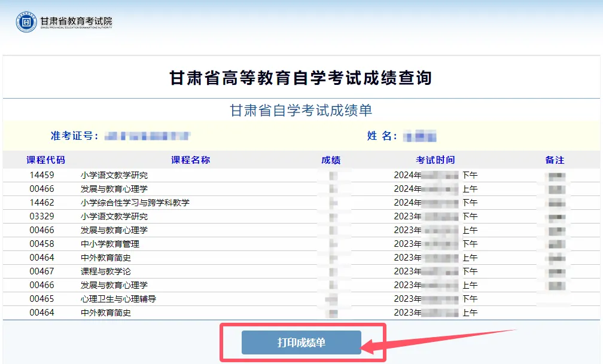
Task: Select the 小学综合性学习与跨学科教学 course row
Action: tap(135, 203)
